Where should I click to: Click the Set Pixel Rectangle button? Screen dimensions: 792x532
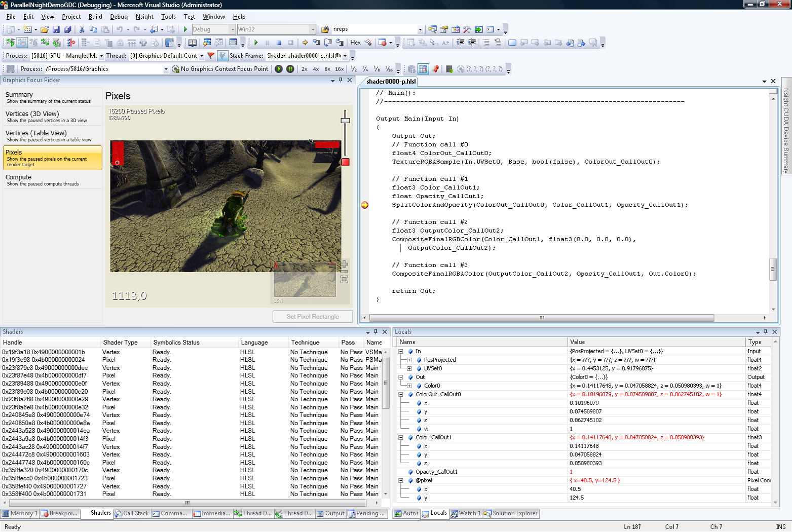click(313, 317)
